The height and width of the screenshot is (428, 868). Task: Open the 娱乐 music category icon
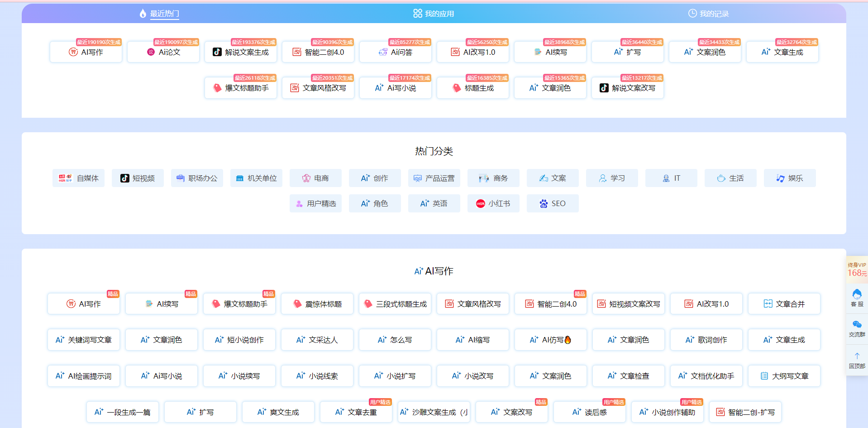[780, 178]
